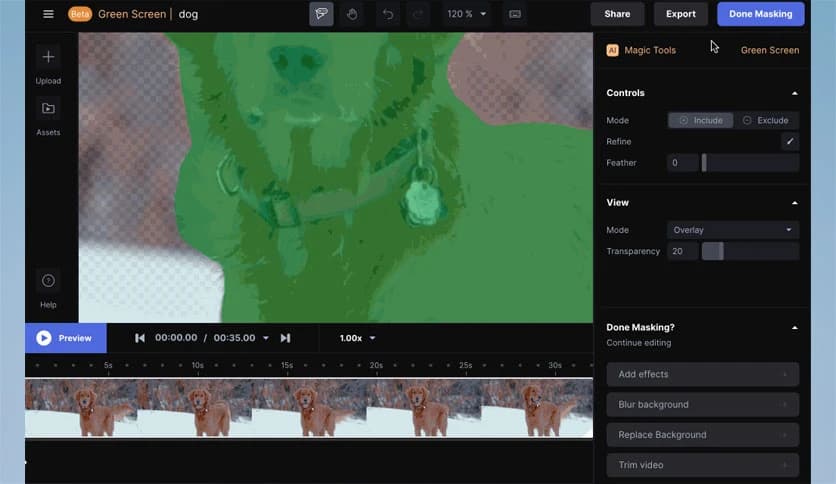836x484 pixels.
Task: Click the Done Masking button
Action: pyautogui.click(x=760, y=14)
